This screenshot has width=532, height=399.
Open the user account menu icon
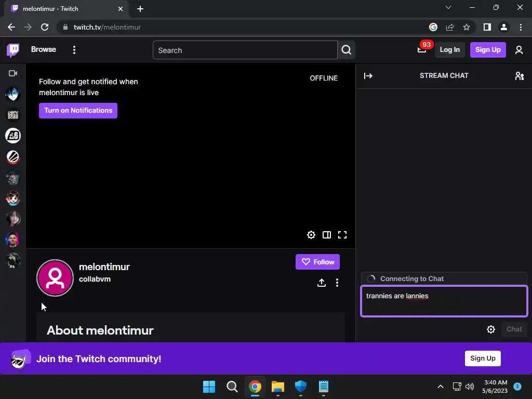518,50
